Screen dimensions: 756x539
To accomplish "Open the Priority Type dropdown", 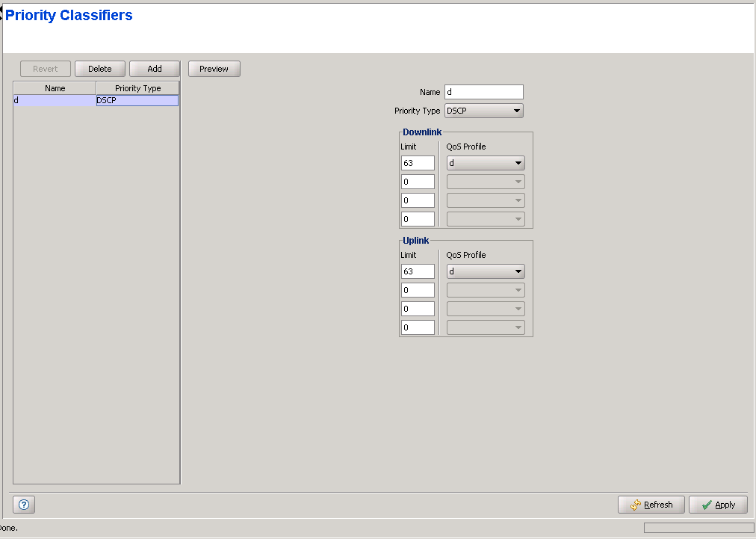I will point(484,111).
